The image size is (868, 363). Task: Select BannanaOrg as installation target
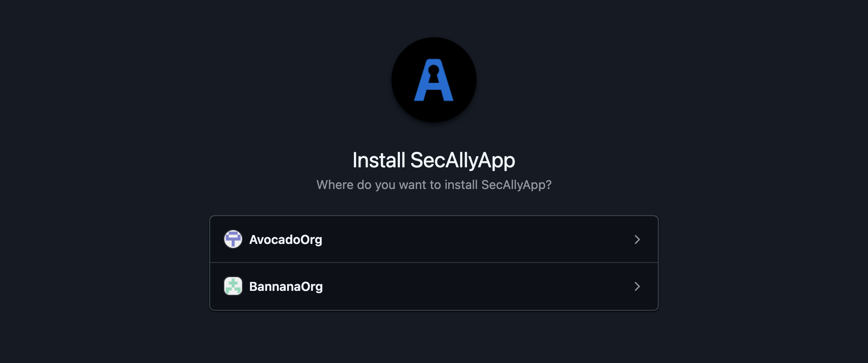tap(434, 286)
